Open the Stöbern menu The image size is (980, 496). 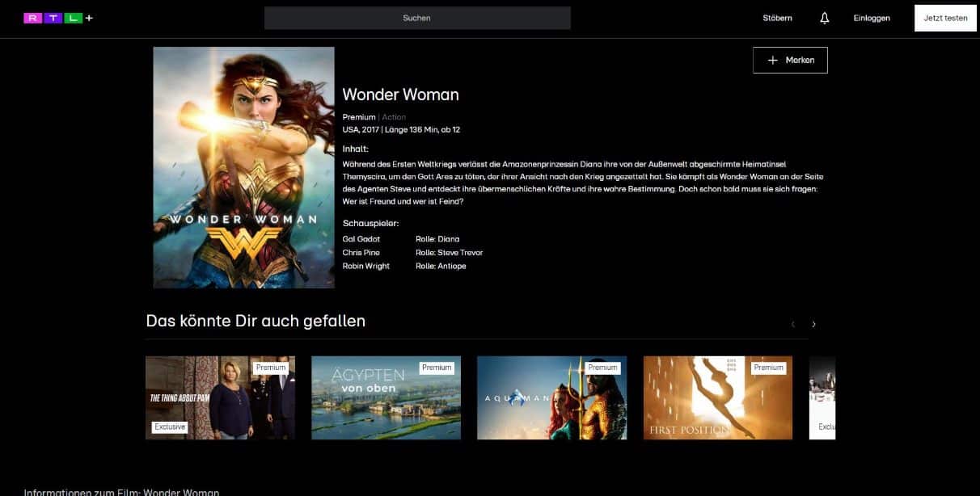777,18
